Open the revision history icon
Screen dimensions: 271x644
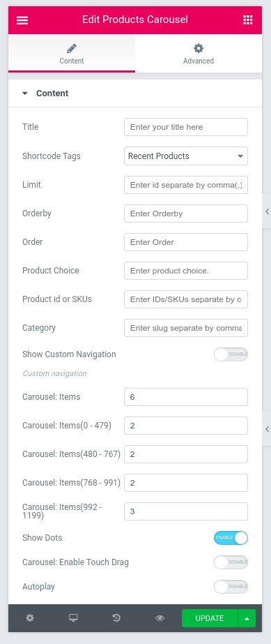coord(116,617)
